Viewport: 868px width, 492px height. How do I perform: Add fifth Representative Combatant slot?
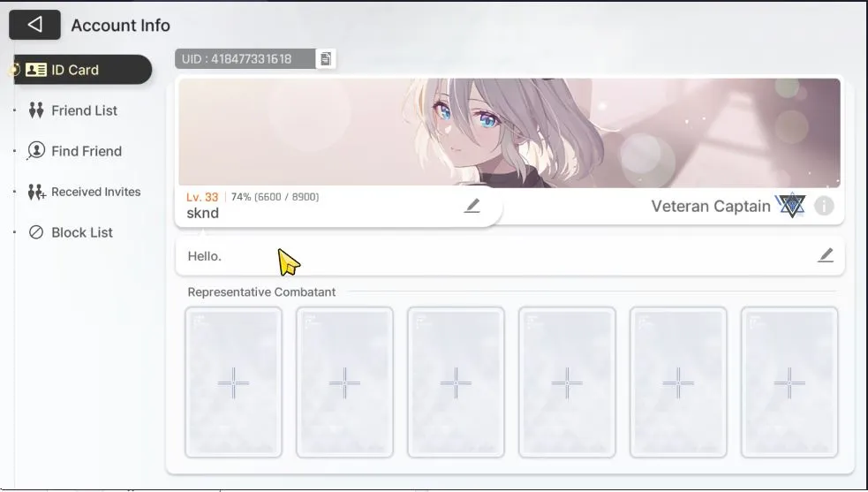tap(678, 382)
